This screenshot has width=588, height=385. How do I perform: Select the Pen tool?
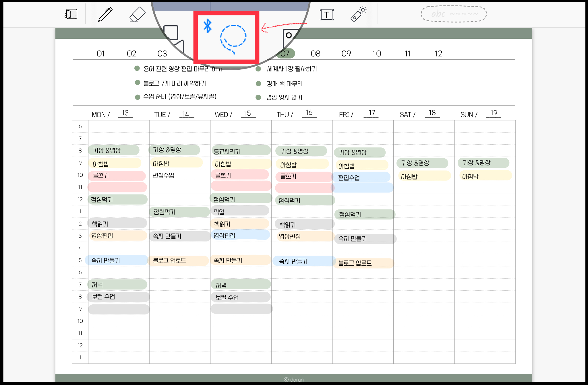[x=105, y=14]
